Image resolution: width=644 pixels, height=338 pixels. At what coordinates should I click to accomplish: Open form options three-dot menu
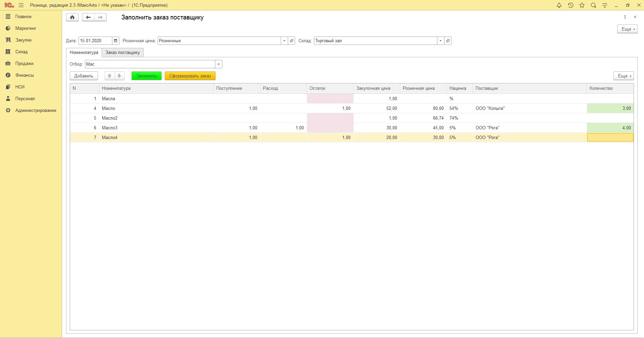(x=625, y=17)
